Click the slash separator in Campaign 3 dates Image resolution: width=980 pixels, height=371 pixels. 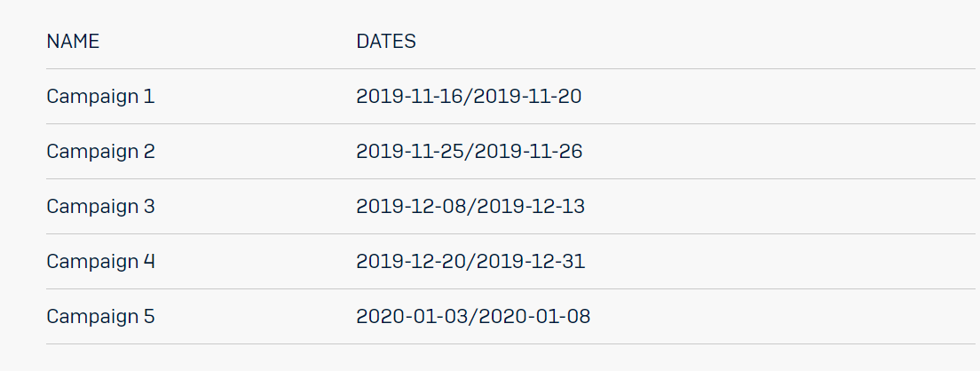(x=471, y=207)
